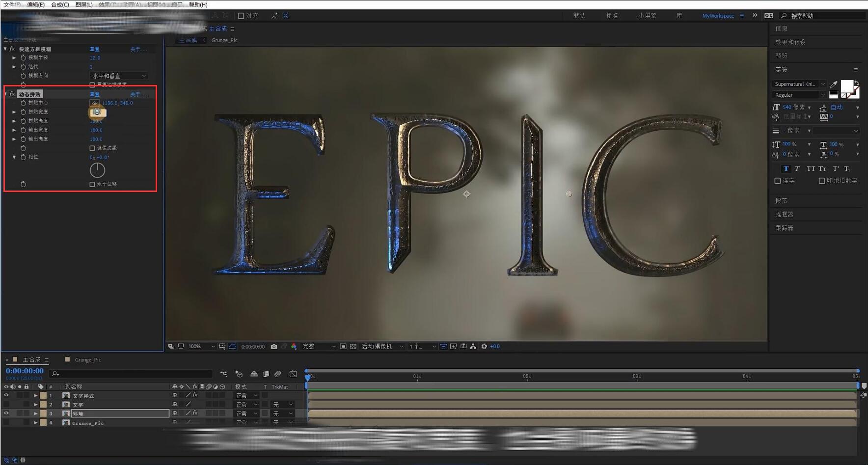
Task: Hide the 文字样式 layer eye toggle
Action: pos(6,395)
